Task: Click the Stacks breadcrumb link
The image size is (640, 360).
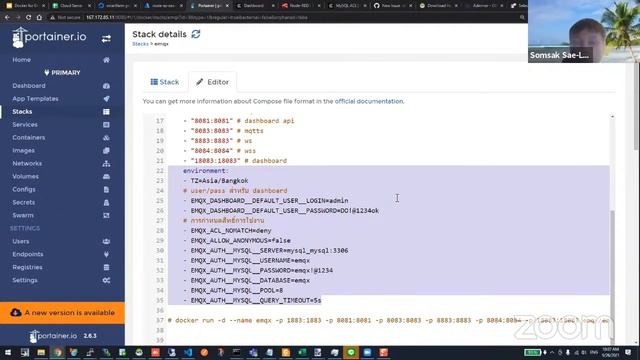Action: click(140, 44)
